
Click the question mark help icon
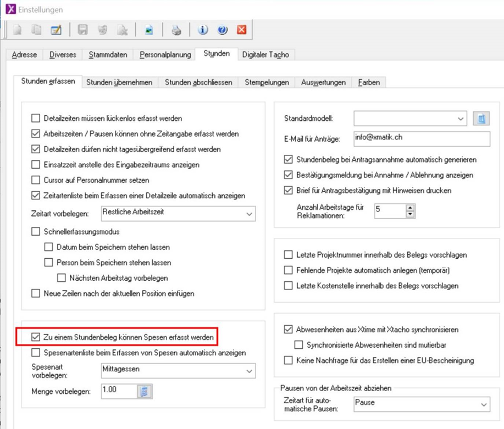coord(222,30)
